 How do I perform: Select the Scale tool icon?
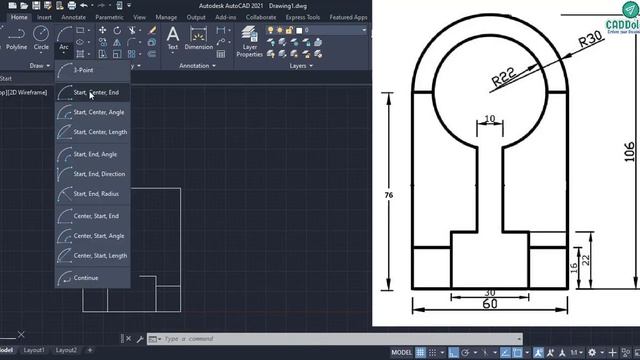(x=117, y=54)
